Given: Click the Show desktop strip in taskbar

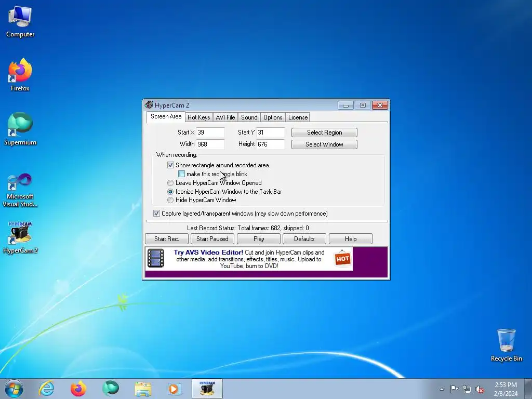Looking at the screenshot, I should click(528, 389).
